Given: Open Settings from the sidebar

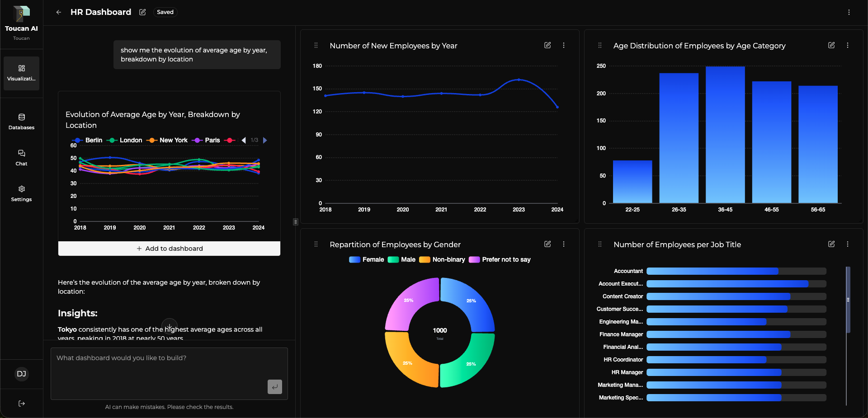Looking at the screenshot, I should pos(21,193).
